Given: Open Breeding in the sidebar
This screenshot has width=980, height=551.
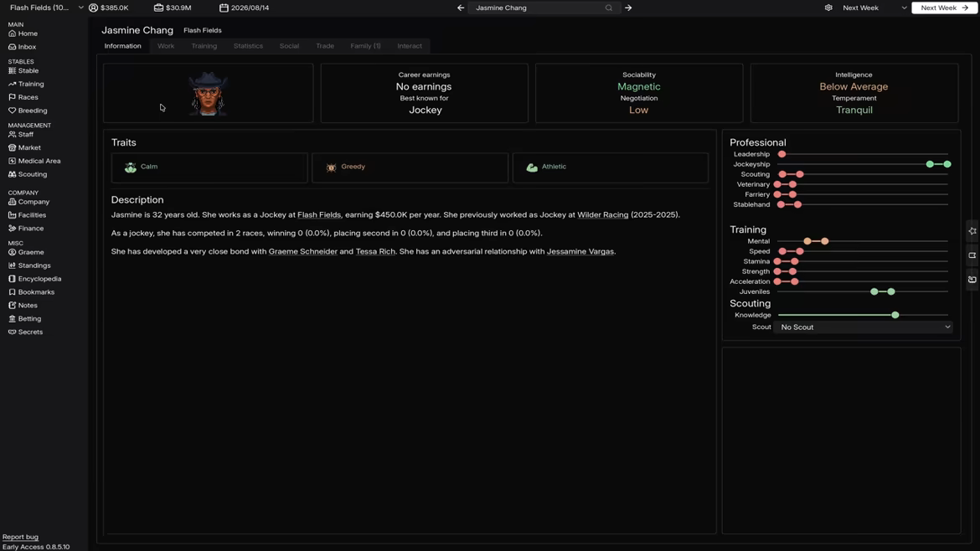Looking at the screenshot, I should (33, 111).
